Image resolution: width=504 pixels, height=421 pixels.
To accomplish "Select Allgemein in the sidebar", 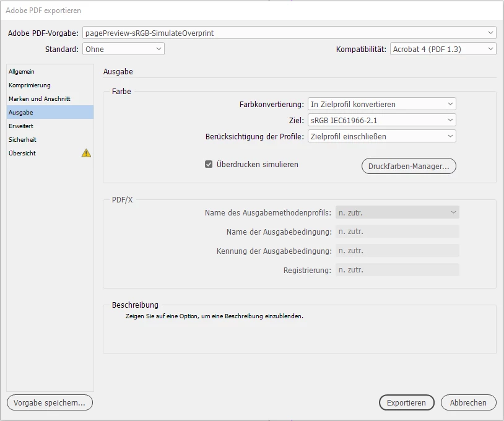I will click(50, 71).
